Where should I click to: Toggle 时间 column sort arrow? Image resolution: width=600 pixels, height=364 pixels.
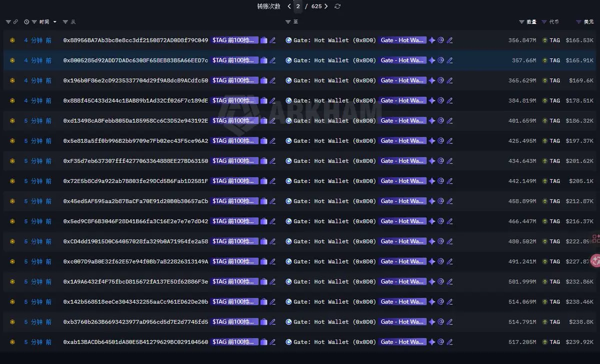click(54, 22)
